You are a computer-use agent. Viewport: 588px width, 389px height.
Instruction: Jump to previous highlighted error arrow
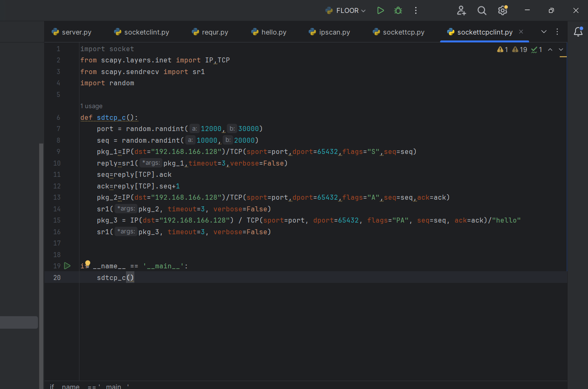550,50
